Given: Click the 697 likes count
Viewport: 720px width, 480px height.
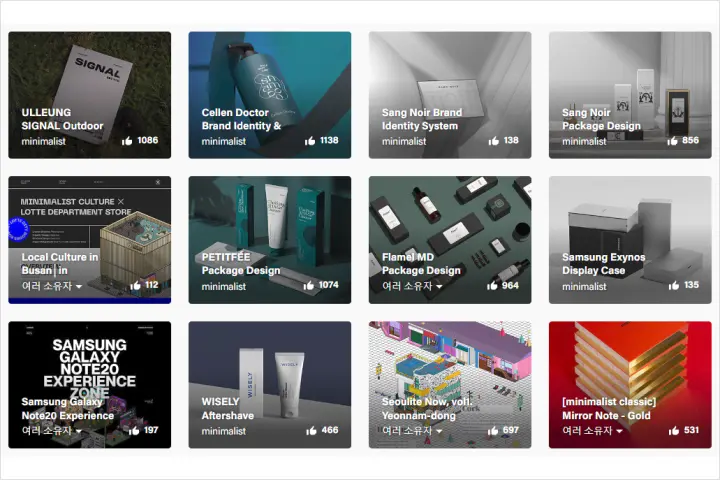Looking at the screenshot, I should [511, 430].
